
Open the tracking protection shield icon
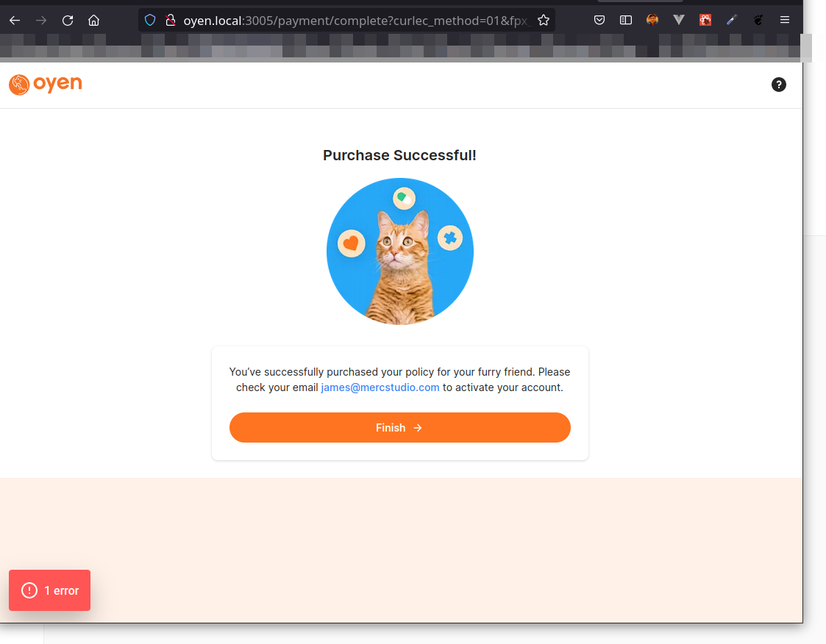tap(150, 21)
